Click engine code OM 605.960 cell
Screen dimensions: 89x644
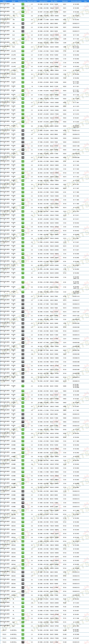click(76, 157)
